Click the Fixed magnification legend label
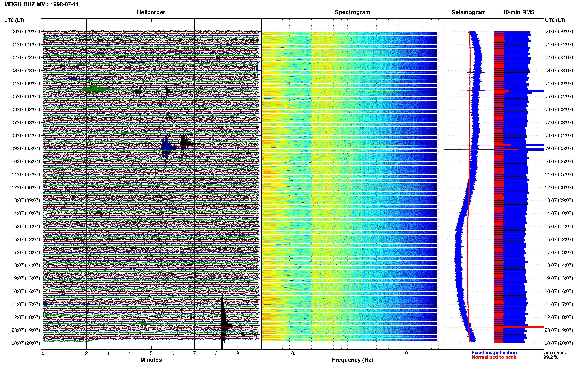Screen dimensions: 588x368 tap(494, 352)
